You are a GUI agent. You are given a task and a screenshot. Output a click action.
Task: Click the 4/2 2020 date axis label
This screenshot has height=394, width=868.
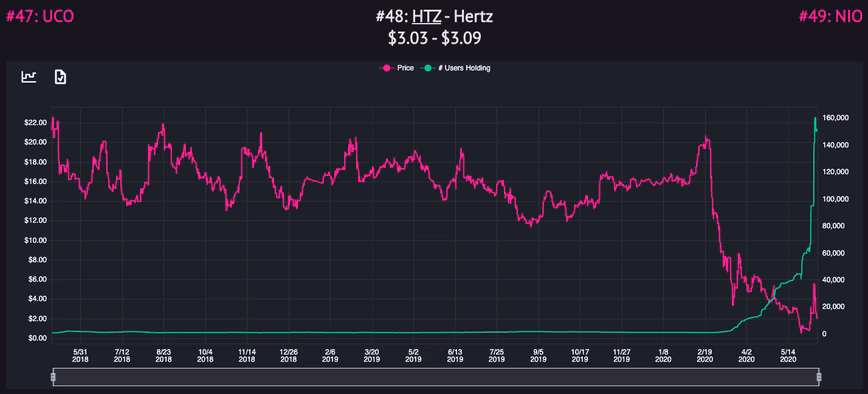(x=747, y=355)
